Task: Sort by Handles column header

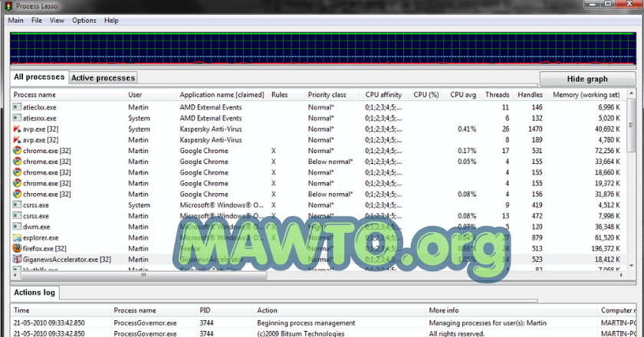Action: tap(529, 95)
